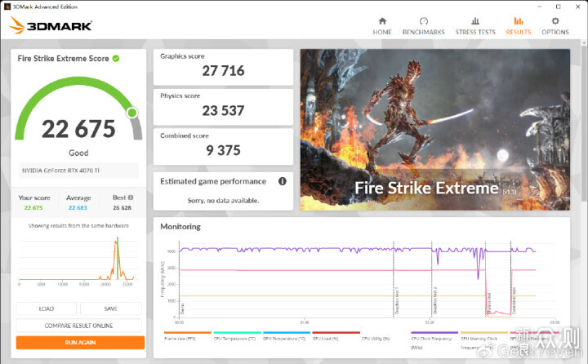Toggle the Frame rate (FPS) legend item

188,336
